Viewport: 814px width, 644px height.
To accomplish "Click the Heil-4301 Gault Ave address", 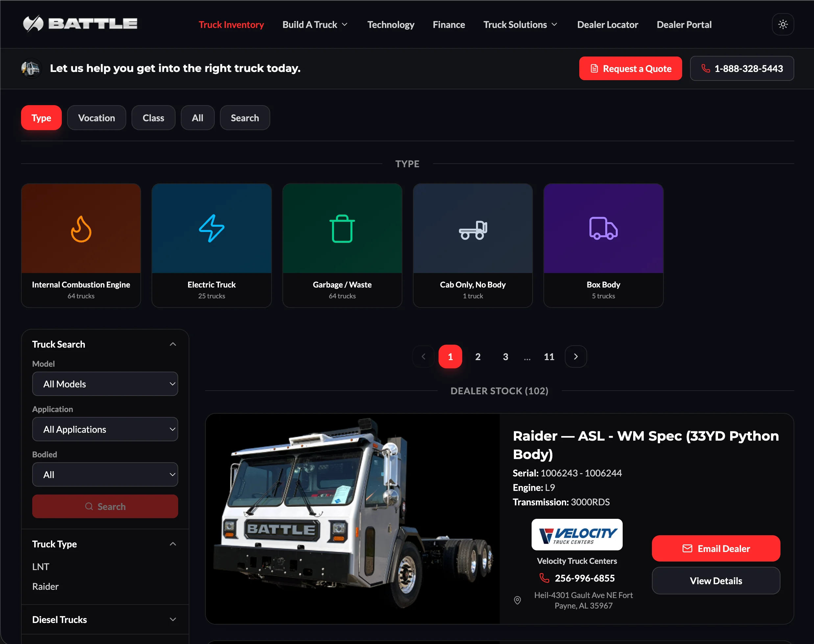I will tap(583, 600).
